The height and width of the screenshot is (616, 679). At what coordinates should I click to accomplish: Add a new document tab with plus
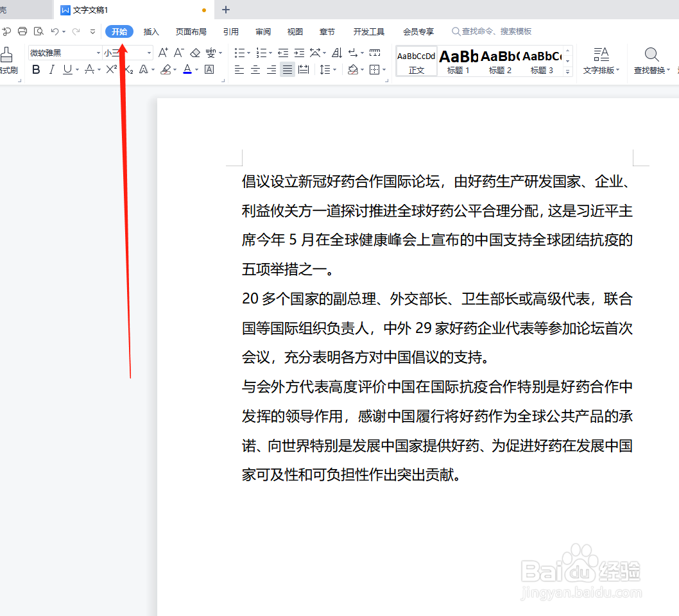click(226, 10)
